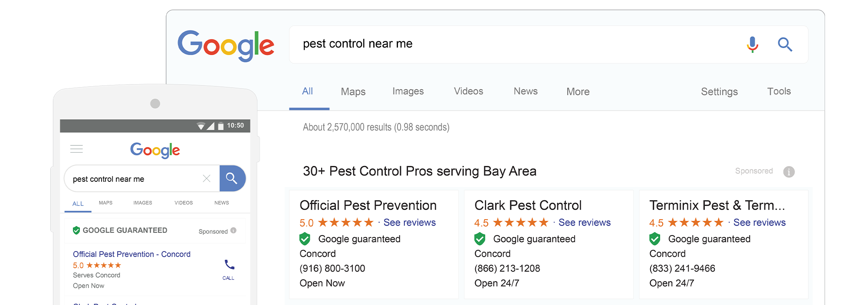Open Official Pest Prevention card title
The image size is (868, 305).
[368, 205]
